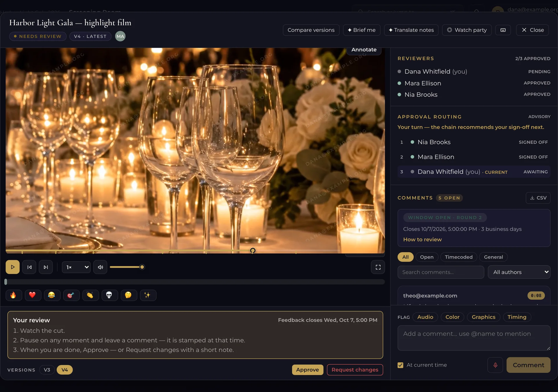Click the Add a comment text box
Image resolution: width=558 pixels, height=392 pixels.
tap(474, 338)
